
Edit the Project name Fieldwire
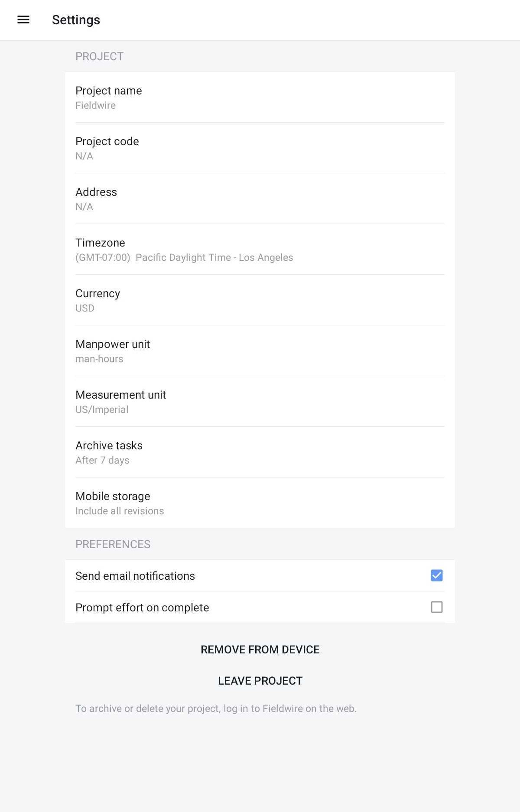click(x=260, y=97)
